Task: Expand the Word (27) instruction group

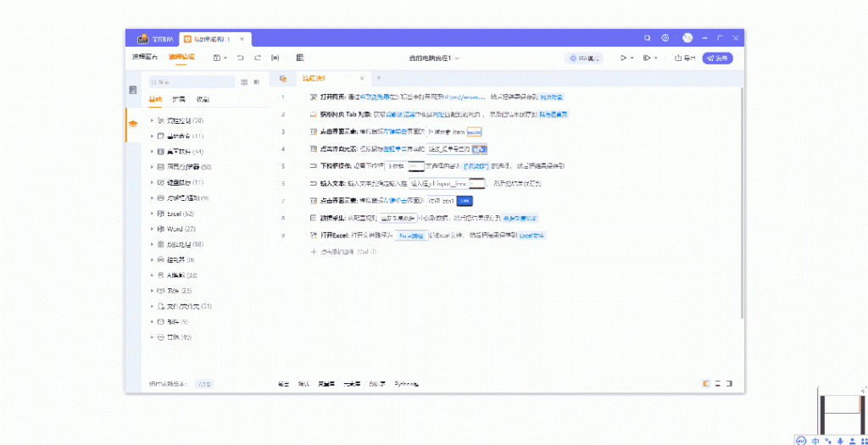Action: (152, 229)
